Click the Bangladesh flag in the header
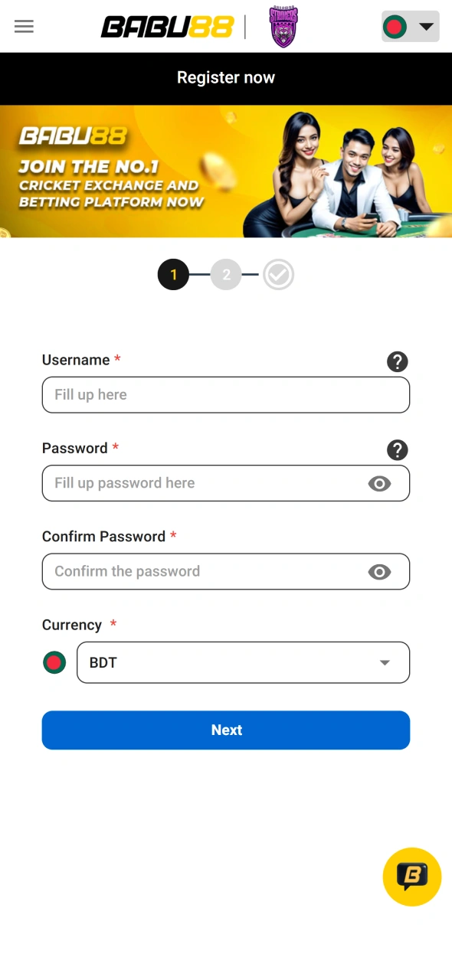The width and height of the screenshot is (452, 980). pyautogui.click(x=394, y=26)
